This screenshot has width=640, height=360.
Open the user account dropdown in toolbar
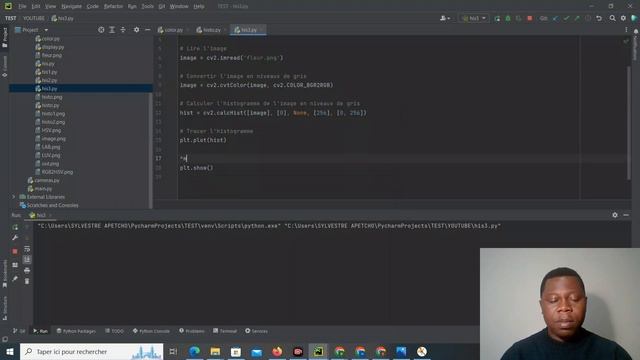click(x=445, y=18)
